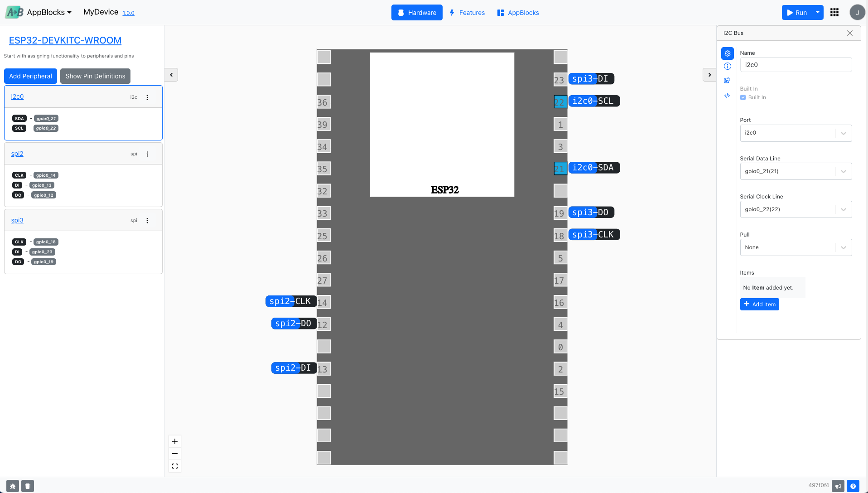Screen dimensions: 868x493
Task: Click the gpio0_14 CLK pin tag
Action: tap(46, 175)
